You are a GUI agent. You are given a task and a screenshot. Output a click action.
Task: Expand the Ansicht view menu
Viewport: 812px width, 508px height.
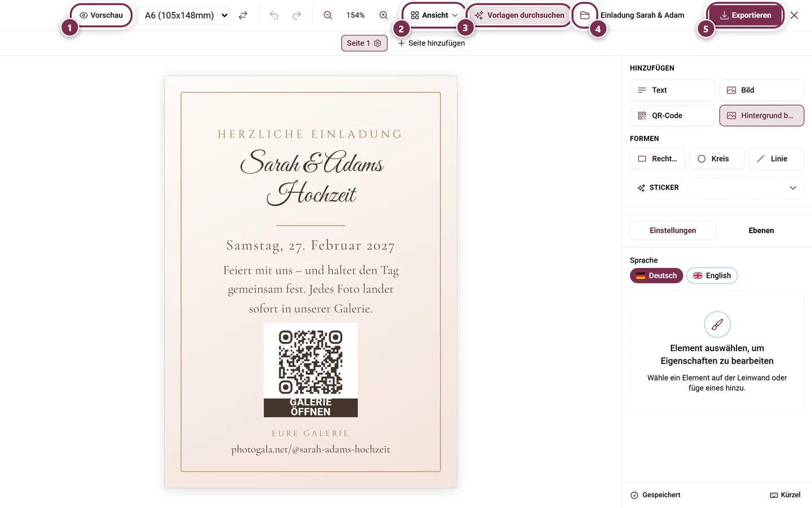(434, 15)
